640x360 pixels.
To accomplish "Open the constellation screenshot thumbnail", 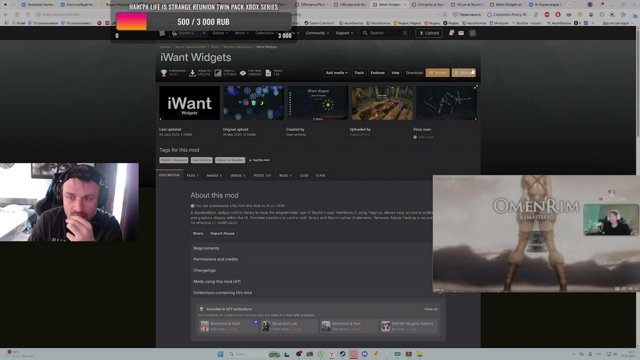I will tap(446, 103).
